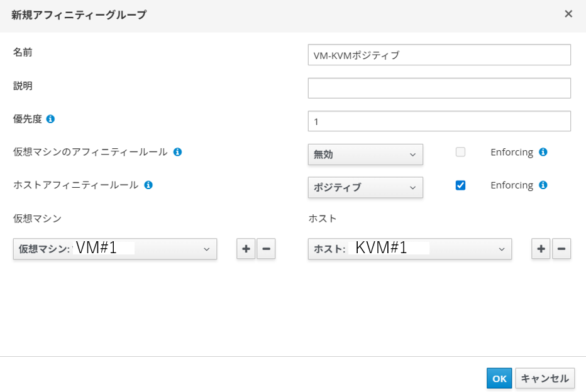Open the ポジティブ host affinity rule dropdown
Screen dimensions: 586x392
365,188
